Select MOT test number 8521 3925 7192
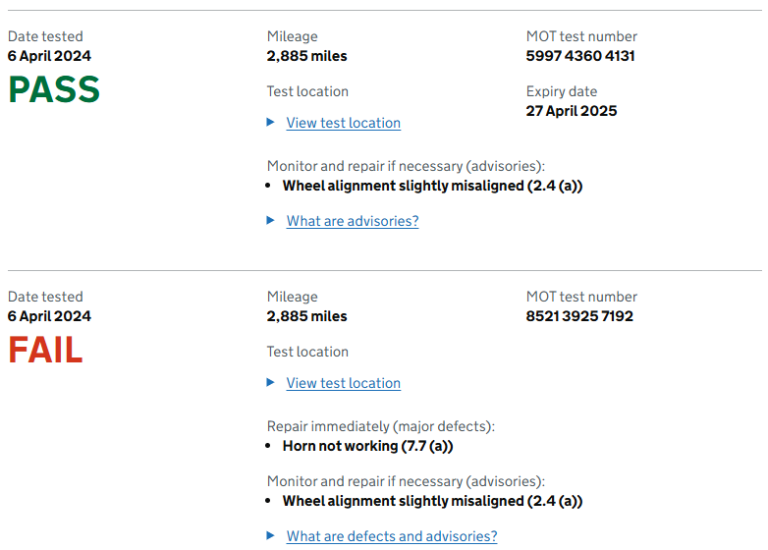This screenshot has height=550, width=768. [x=579, y=316]
